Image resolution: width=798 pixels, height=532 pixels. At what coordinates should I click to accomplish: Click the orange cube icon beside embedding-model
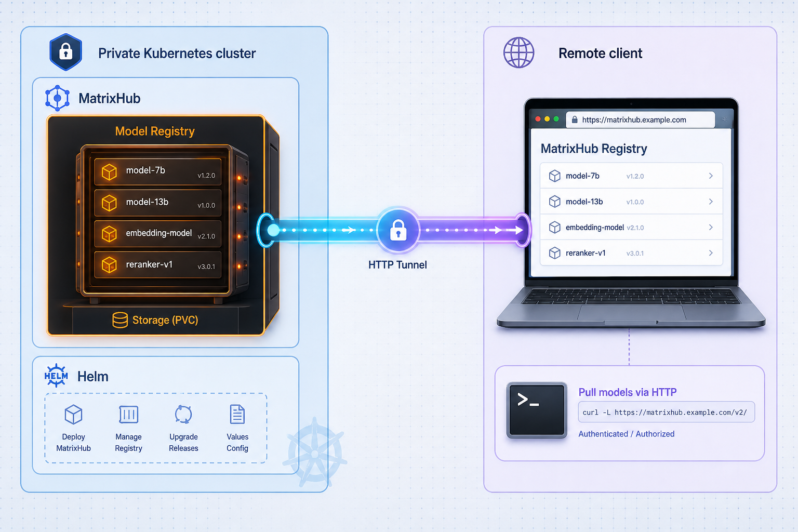point(109,234)
